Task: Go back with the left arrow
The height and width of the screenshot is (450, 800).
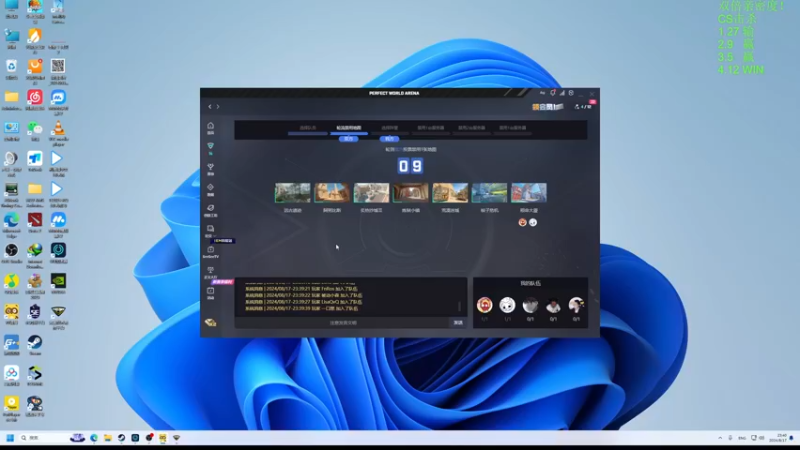Action: click(210, 107)
